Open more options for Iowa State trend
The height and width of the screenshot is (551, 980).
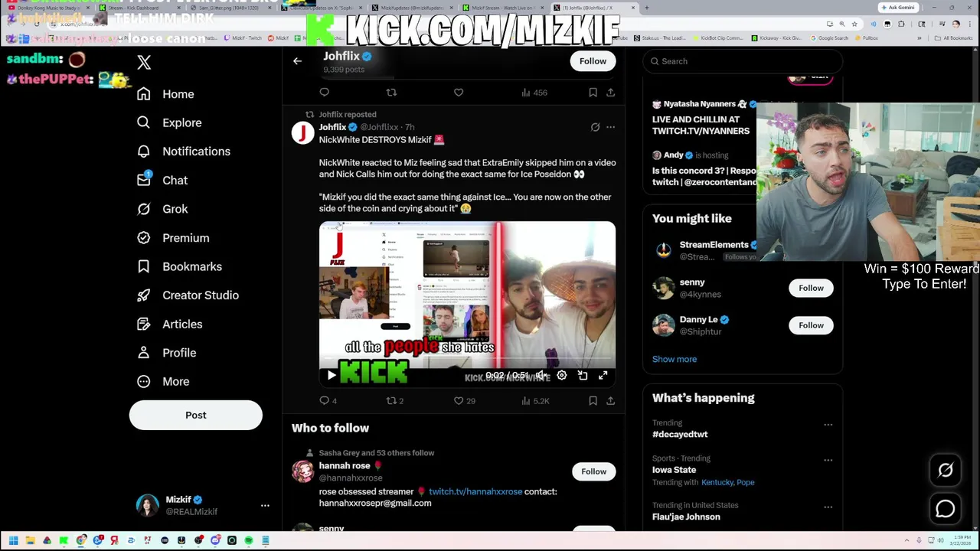828,460
